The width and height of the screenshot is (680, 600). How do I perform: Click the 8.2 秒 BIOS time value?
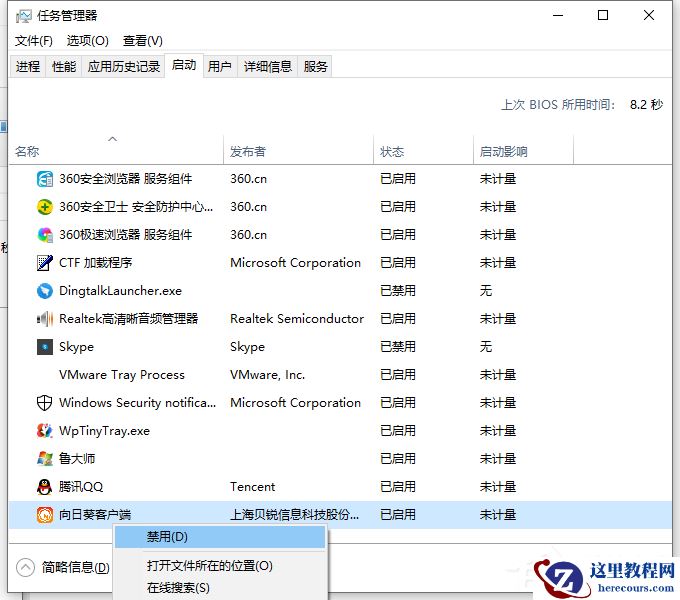(x=647, y=104)
